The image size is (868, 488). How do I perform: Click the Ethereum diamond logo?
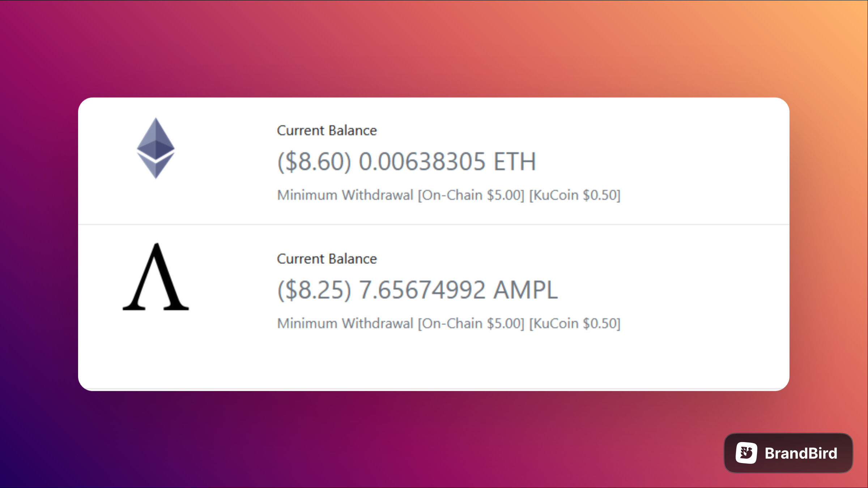[156, 148]
